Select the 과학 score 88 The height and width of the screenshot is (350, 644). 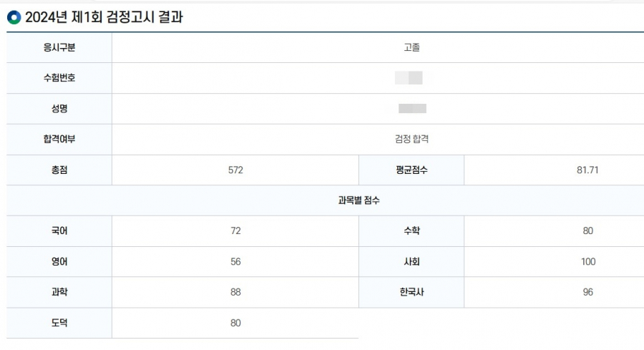[x=235, y=292]
